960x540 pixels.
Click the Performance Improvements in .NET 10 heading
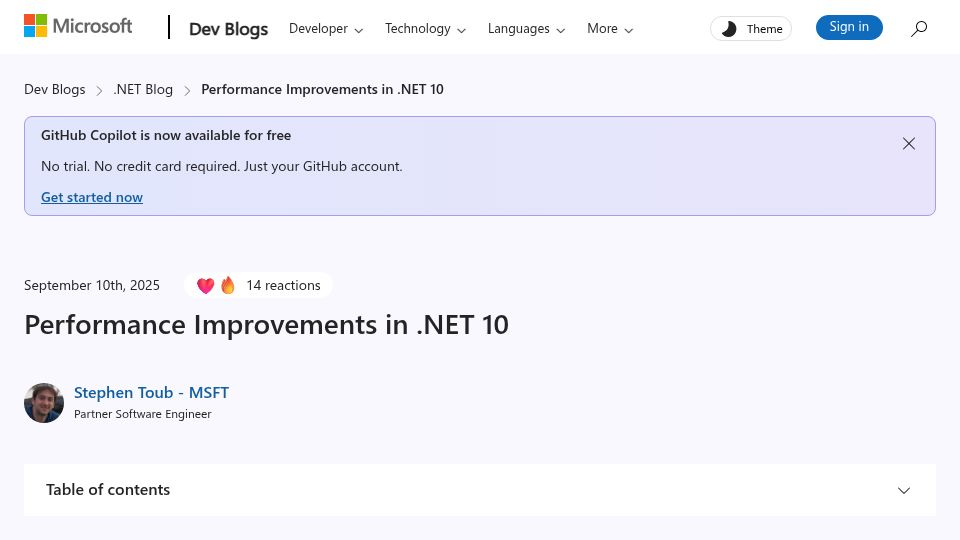coord(266,324)
